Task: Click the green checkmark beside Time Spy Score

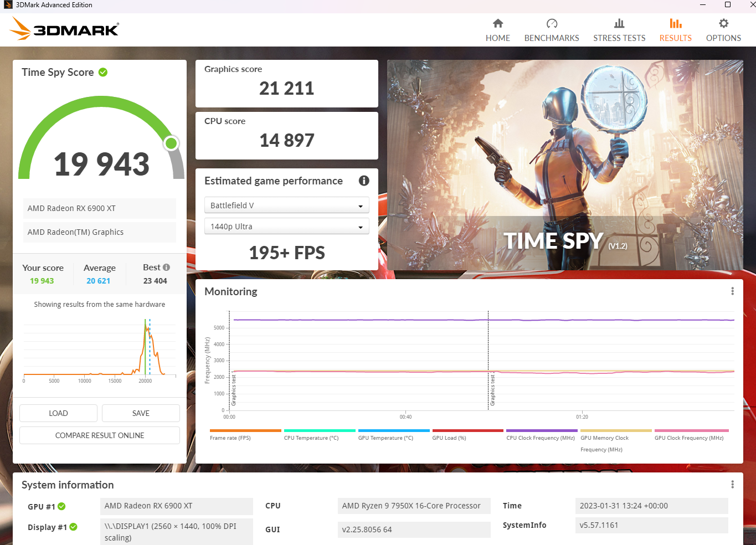Action: point(103,73)
